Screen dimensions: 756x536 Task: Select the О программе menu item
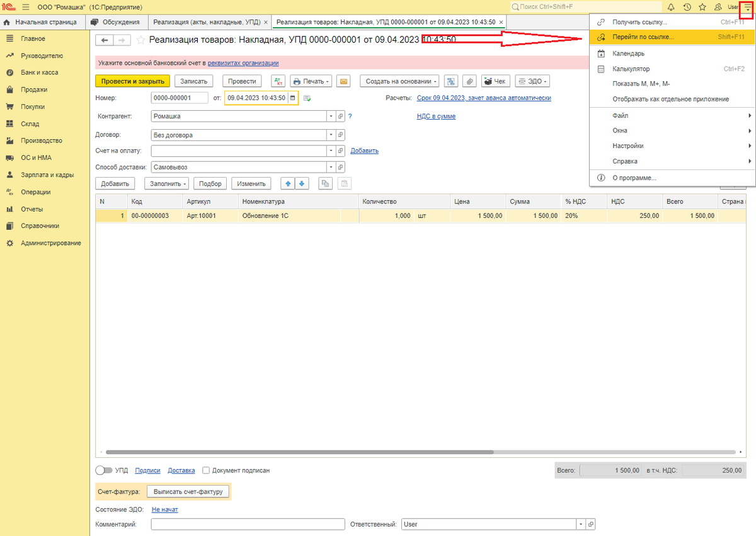pos(672,178)
